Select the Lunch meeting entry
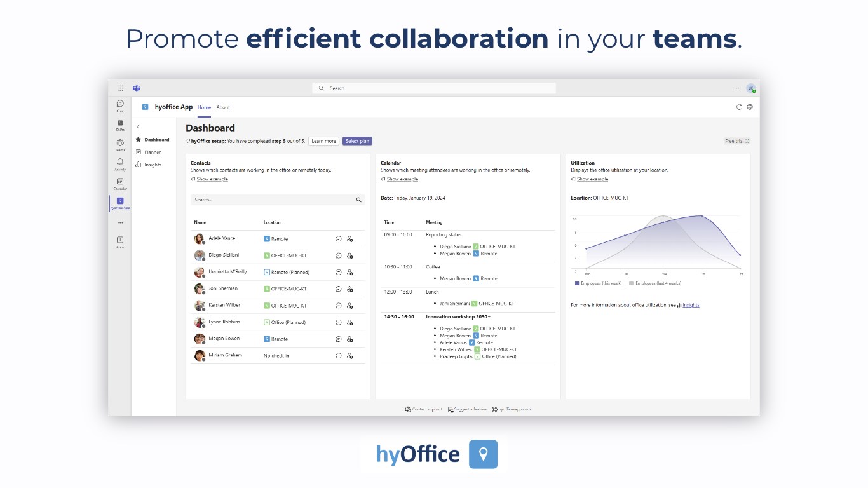Image resolution: width=868 pixels, height=488 pixels. 432,292
